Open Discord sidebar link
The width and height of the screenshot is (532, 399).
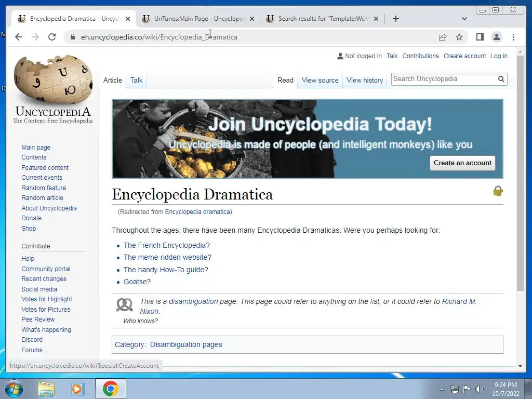click(32, 340)
